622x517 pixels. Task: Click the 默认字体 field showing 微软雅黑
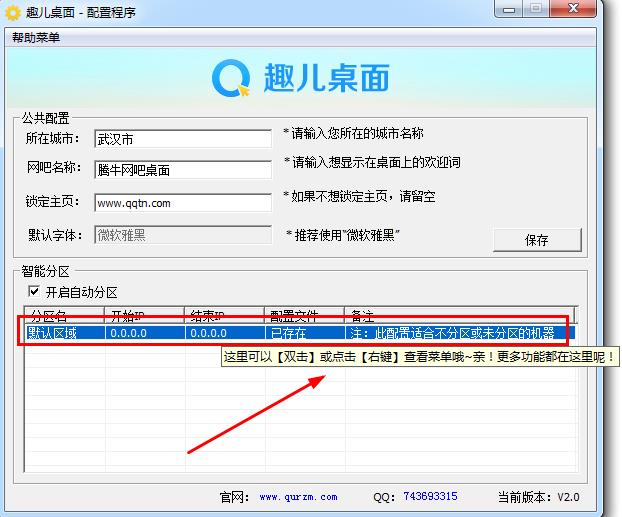tap(182, 235)
